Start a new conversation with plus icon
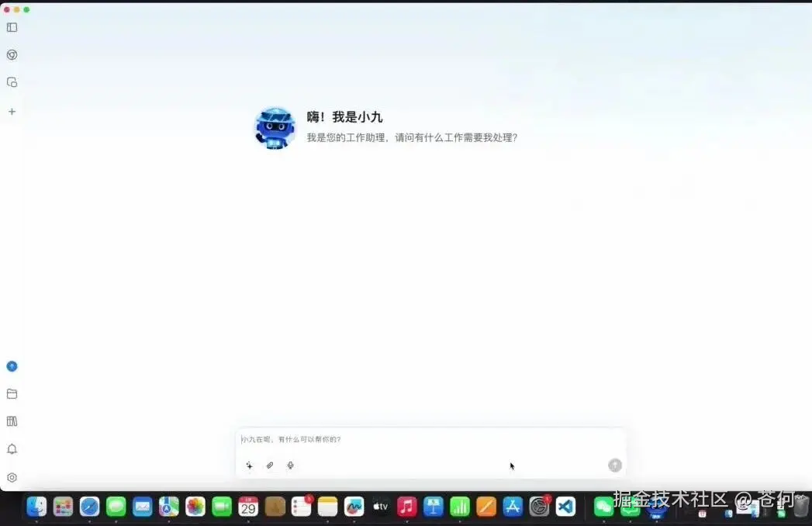812x526 pixels. point(12,111)
